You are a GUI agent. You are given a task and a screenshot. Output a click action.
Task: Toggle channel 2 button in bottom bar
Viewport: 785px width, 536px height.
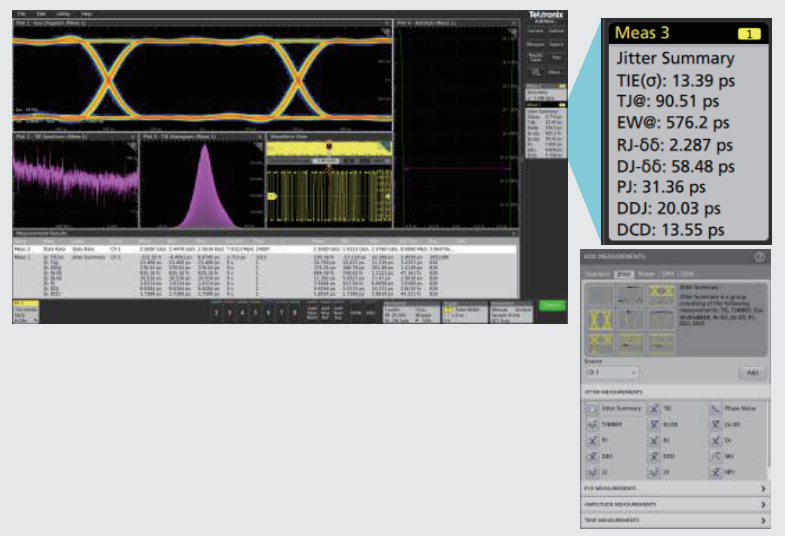216,313
